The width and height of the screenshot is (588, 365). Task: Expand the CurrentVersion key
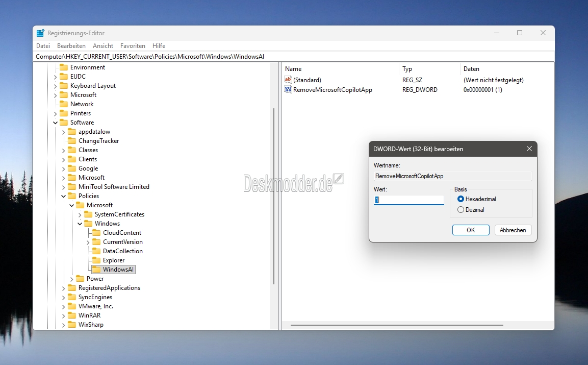88,242
